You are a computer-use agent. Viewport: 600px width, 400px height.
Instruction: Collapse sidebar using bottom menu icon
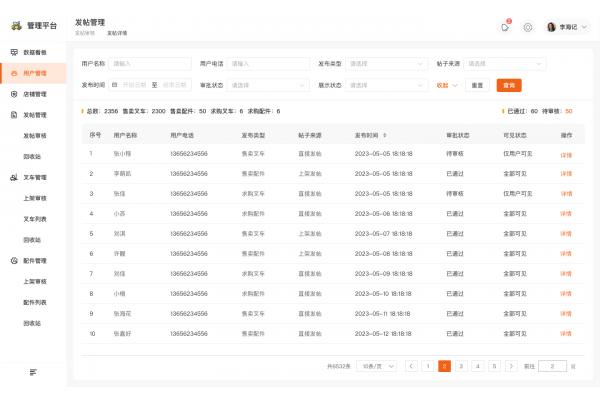[33, 372]
